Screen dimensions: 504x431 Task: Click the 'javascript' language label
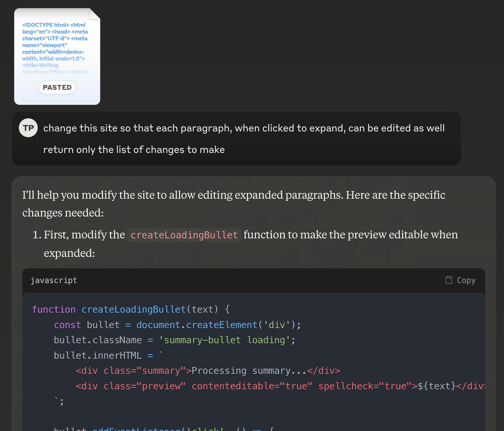point(54,280)
